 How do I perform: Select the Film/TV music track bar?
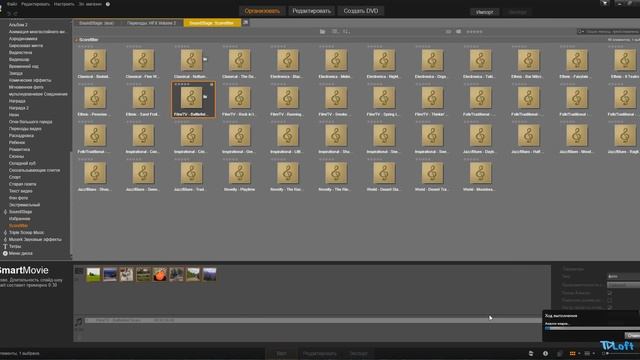click(x=313, y=320)
